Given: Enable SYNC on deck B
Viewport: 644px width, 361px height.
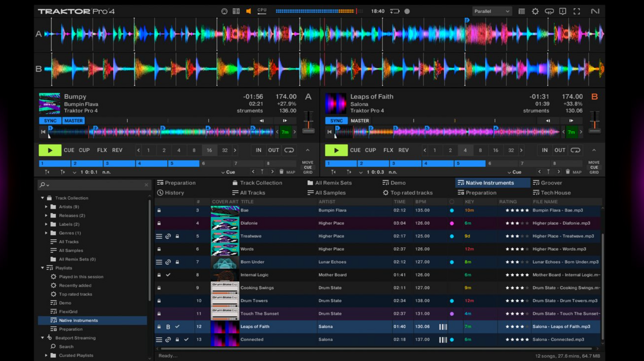Looking at the screenshot, I should (336, 120).
